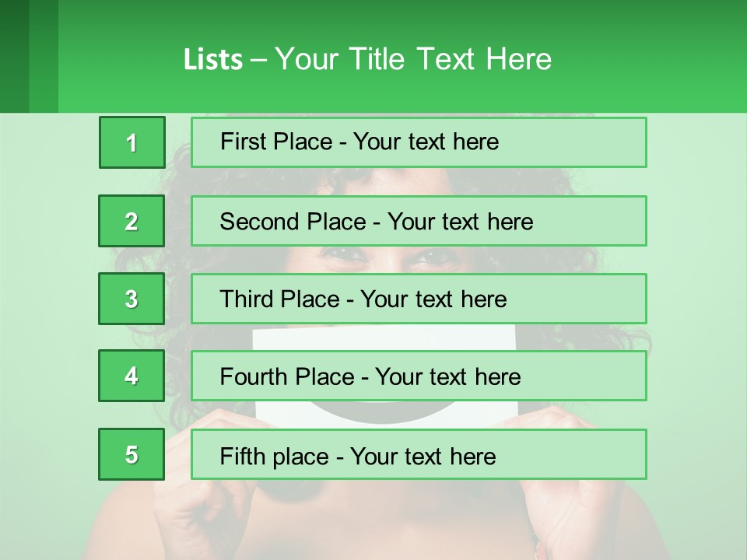This screenshot has height=560, width=747.
Task: Click the number 5 box
Action: [x=132, y=454]
